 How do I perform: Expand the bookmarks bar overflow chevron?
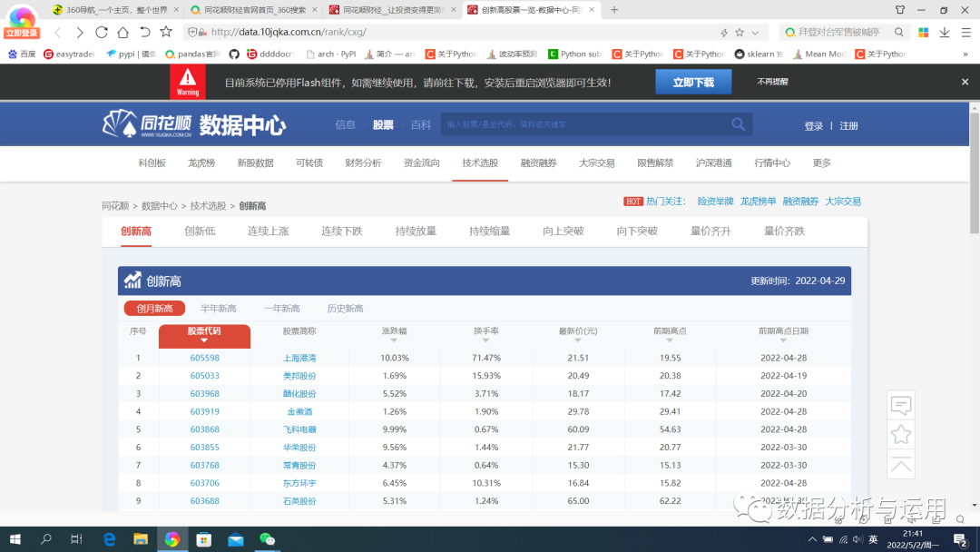[965, 54]
